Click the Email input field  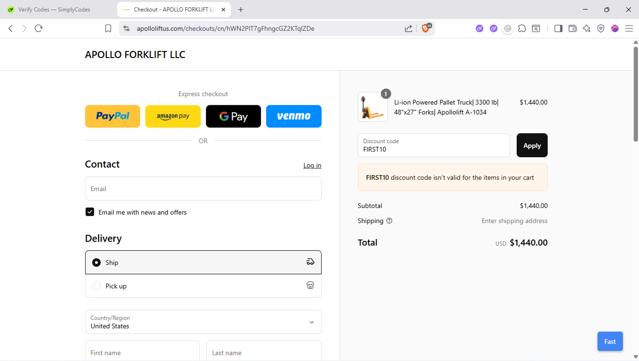[203, 189]
